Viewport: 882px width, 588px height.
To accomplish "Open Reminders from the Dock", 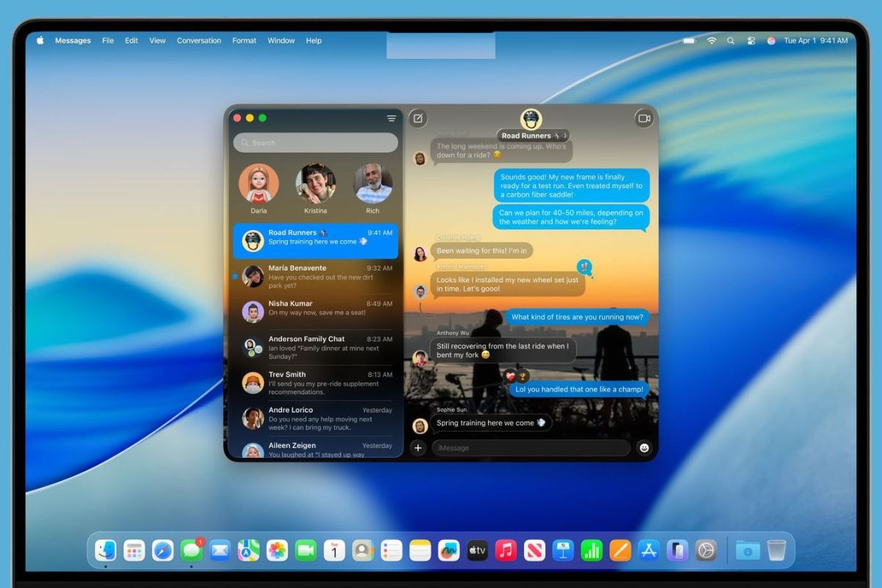I will pos(392,550).
